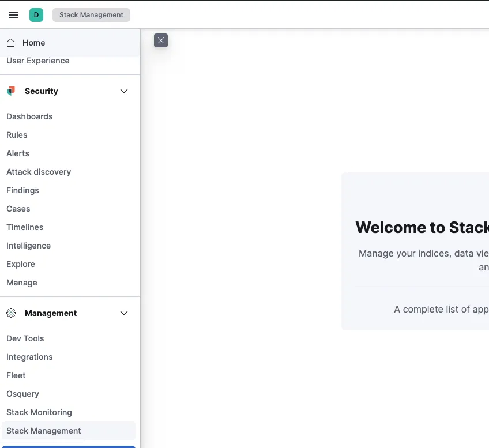Viewport: 489px width, 448px height.
Task: Select Attack discovery in sidebar
Action: click(x=39, y=172)
